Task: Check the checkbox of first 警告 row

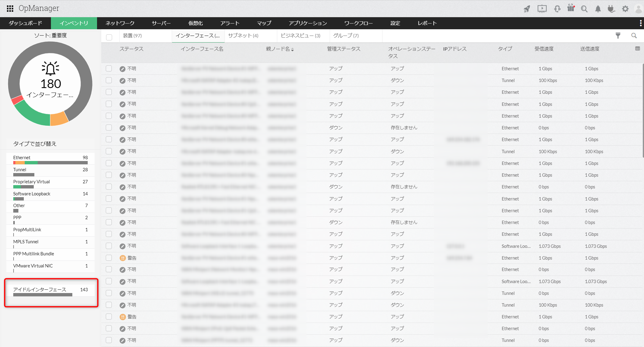Action: 109,258
